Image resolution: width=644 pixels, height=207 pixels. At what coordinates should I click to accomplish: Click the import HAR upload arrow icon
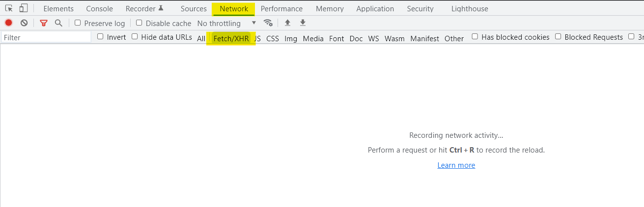pos(288,23)
